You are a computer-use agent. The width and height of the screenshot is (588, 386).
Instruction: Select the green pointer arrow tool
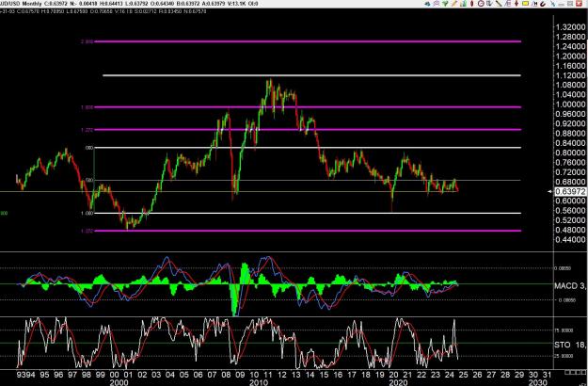click(x=445, y=4)
